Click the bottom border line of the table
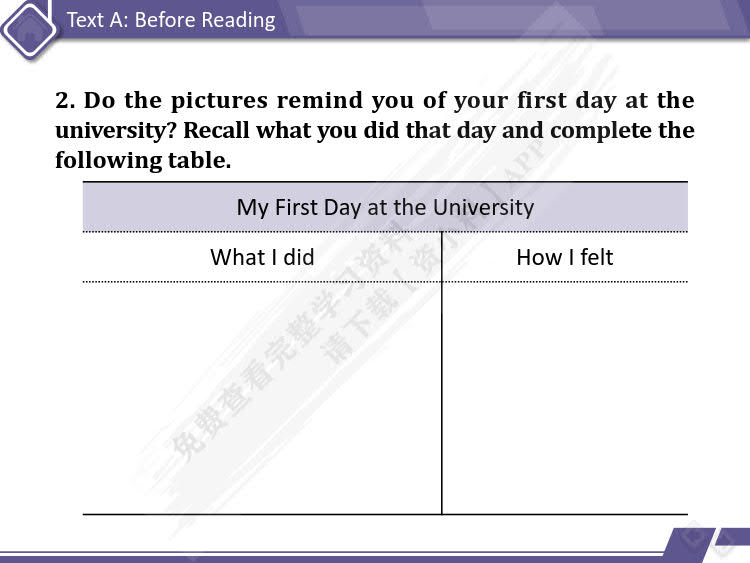This screenshot has width=750, height=563. point(385,515)
